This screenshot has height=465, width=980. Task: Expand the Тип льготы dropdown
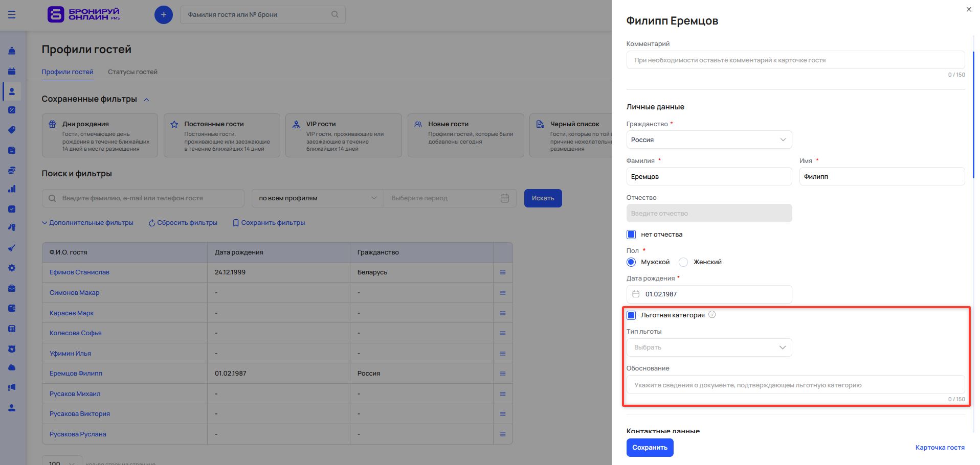[709, 347]
